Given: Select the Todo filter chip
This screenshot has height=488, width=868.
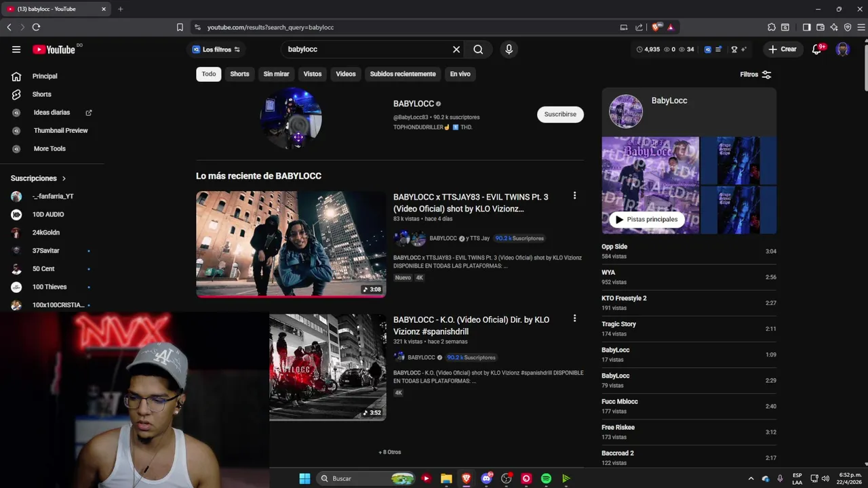Looking at the screenshot, I should point(209,74).
